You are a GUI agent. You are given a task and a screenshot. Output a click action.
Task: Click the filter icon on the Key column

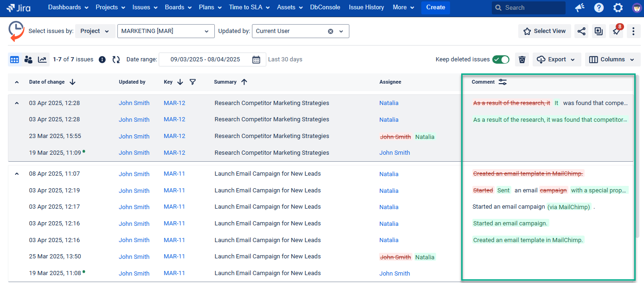(x=193, y=82)
